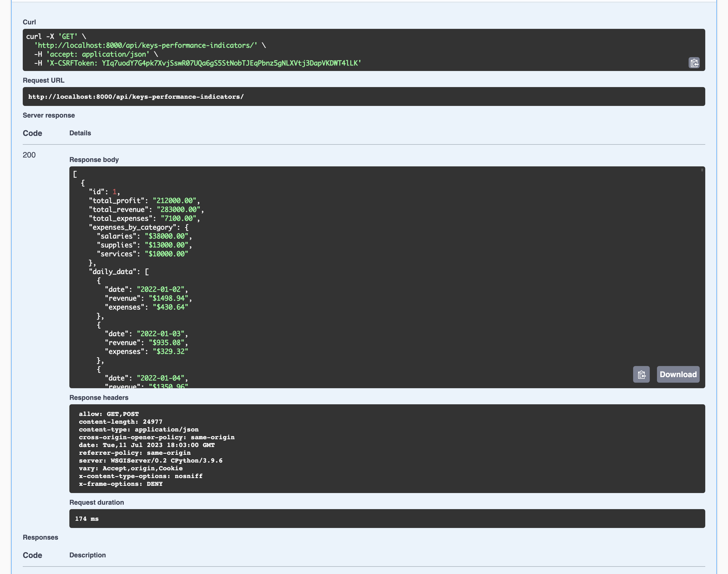This screenshot has width=728, height=574.
Task: Click the total_revenue value 283000.00
Action: coord(178,210)
